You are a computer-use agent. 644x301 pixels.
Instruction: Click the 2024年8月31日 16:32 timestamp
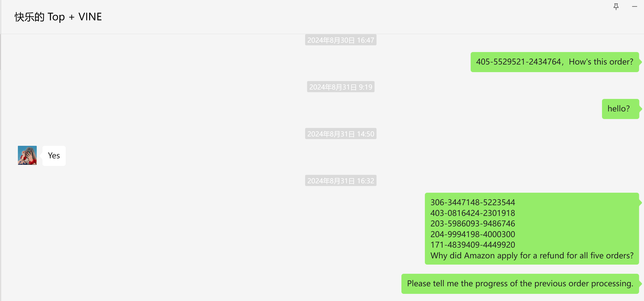point(340,180)
